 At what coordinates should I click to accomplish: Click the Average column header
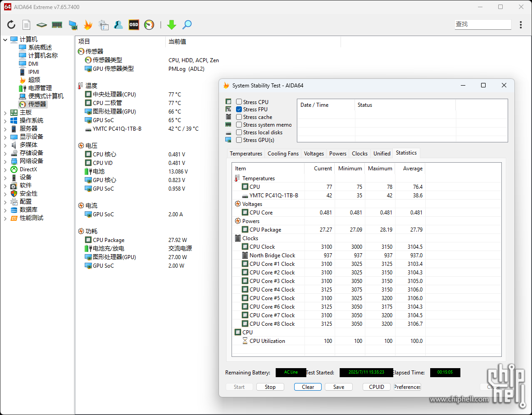point(410,169)
